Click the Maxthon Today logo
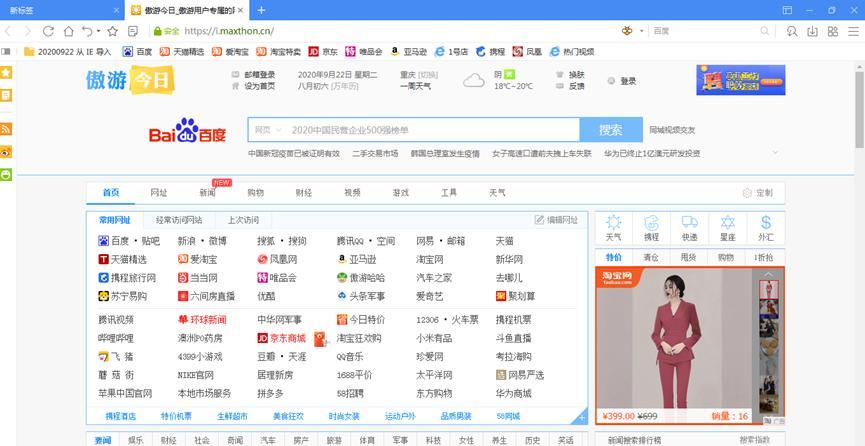Screen dimensions: 865x446 coord(130,80)
